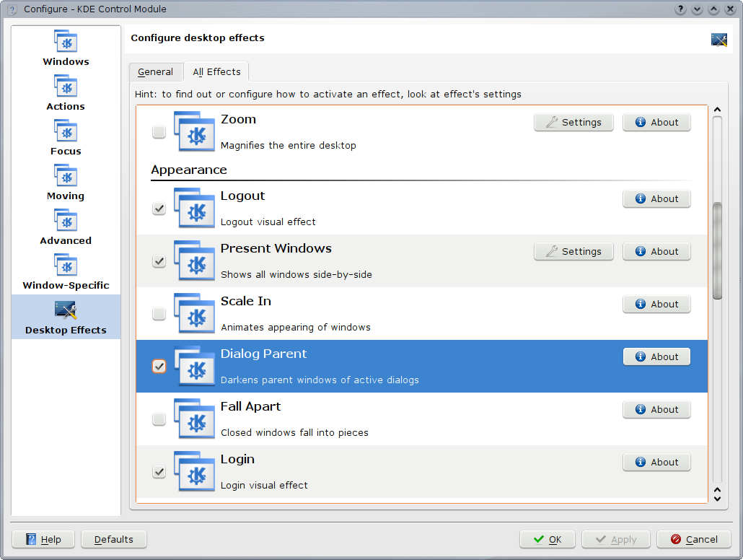
Task: Confirm with the OK button
Action: tap(548, 540)
